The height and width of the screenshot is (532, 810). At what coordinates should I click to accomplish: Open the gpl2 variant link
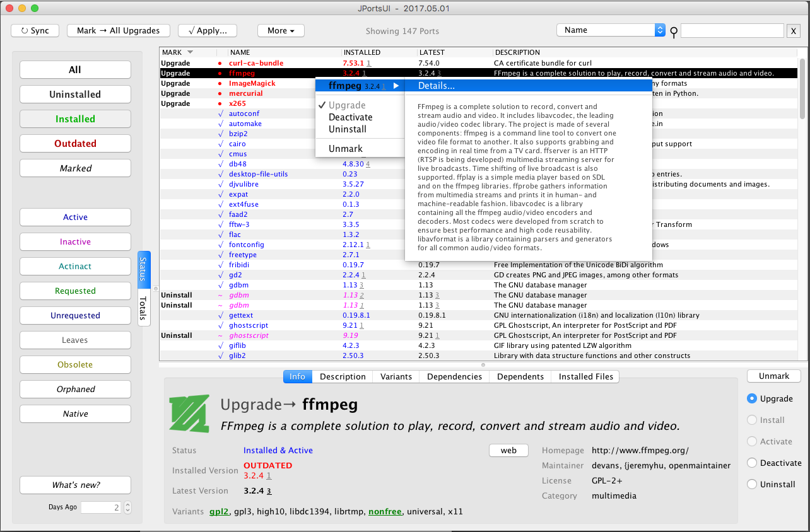[219, 511]
